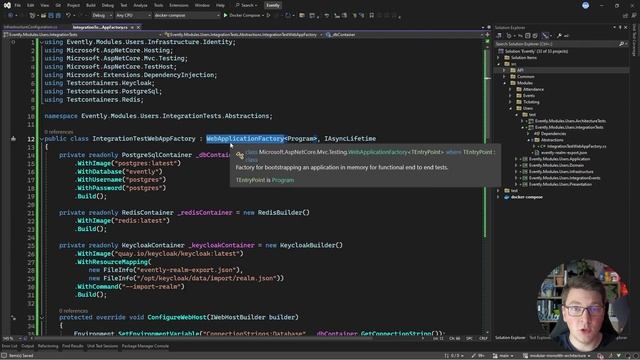Collapse the Modules folder
The image size is (640, 360).
tap(504, 83)
